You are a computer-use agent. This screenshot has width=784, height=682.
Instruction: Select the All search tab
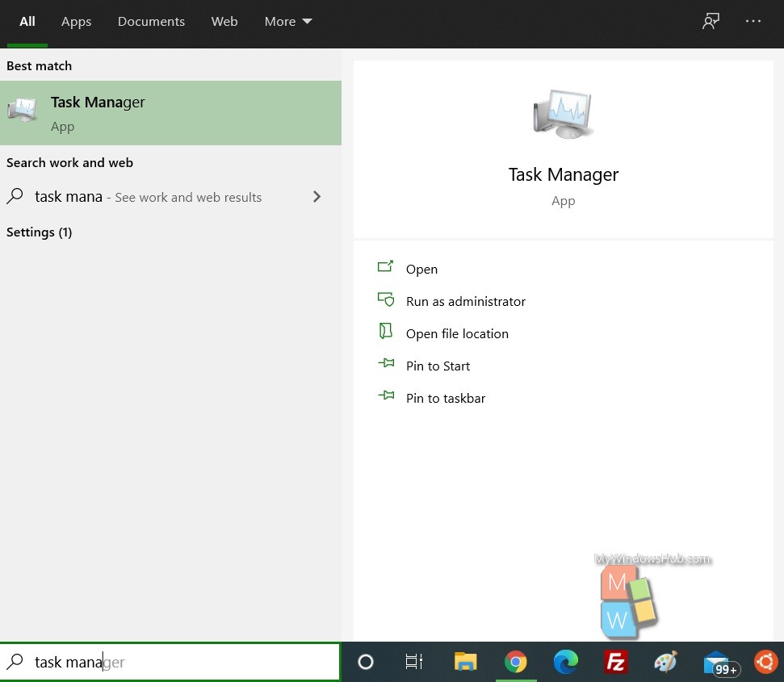(x=27, y=22)
